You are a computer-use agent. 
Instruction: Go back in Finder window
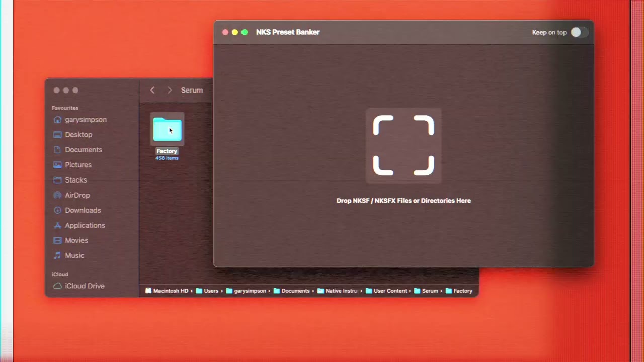point(152,90)
